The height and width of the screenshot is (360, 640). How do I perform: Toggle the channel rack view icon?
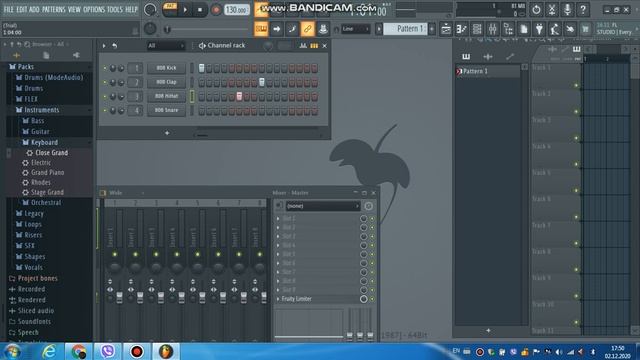pyautogui.click(x=477, y=29)
